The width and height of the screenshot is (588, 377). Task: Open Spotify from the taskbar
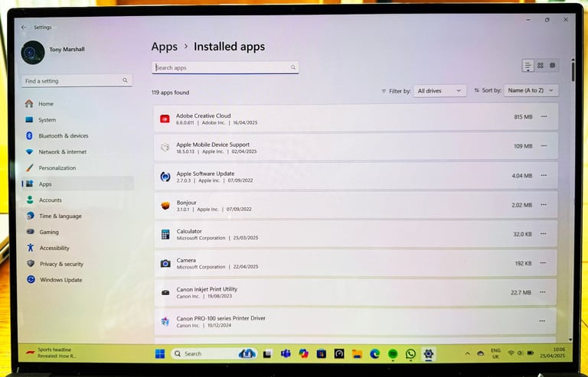click(x=393, y=353)
